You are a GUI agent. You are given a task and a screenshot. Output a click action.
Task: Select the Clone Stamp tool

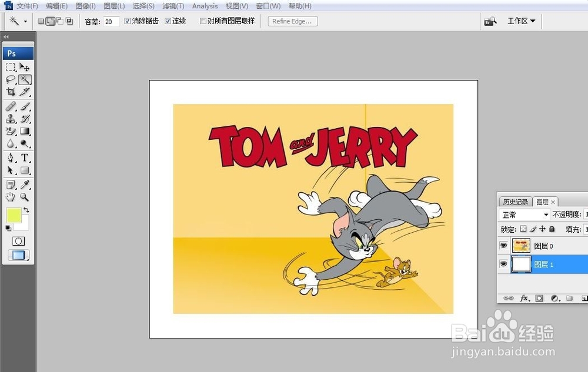click(x=11, y=119)
